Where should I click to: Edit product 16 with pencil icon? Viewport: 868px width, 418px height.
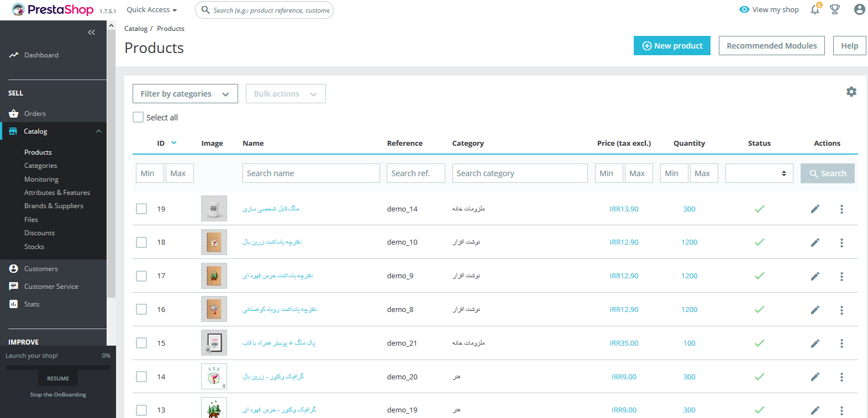point(815,310)
